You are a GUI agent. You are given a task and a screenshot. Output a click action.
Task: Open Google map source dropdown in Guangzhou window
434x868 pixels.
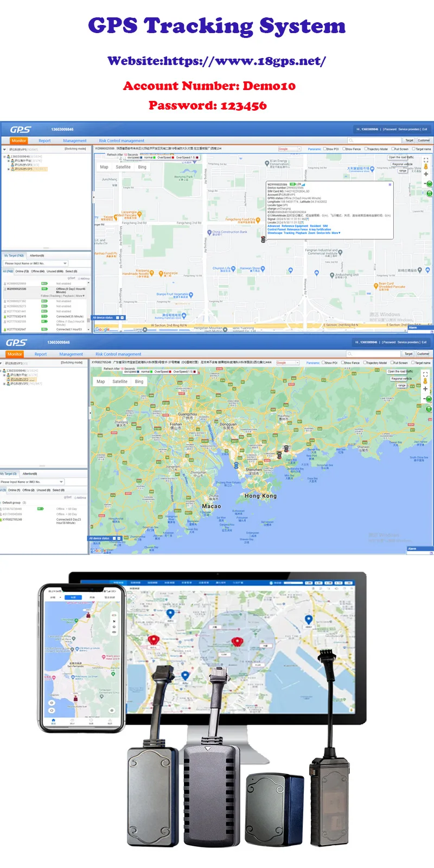pos(288,362)
